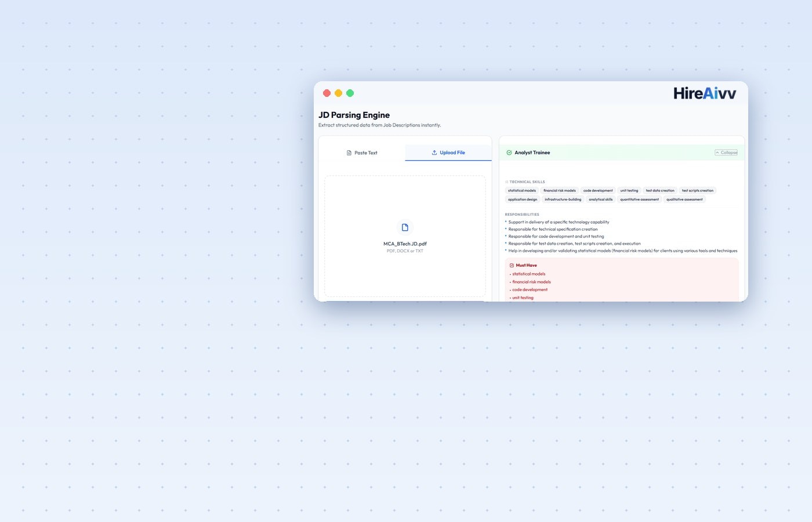Click the checklist icon next to Must Have

[512, 265]
